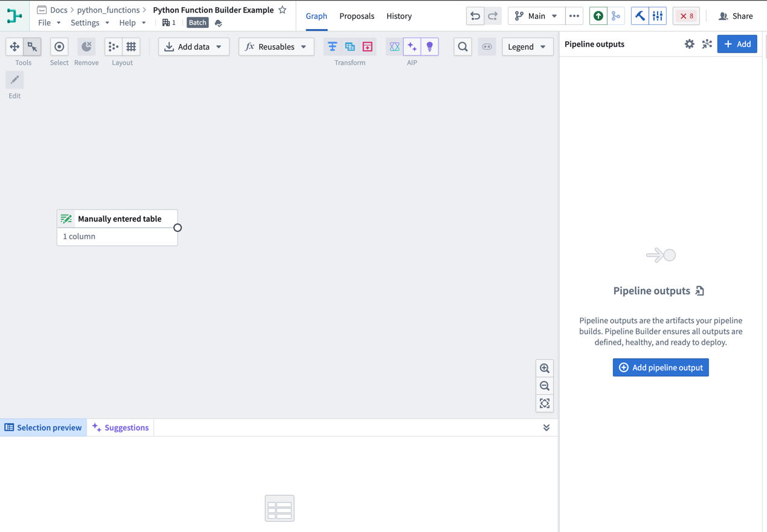Click the AIP LLM node icon
767x532 pixels.
point(394,46)
